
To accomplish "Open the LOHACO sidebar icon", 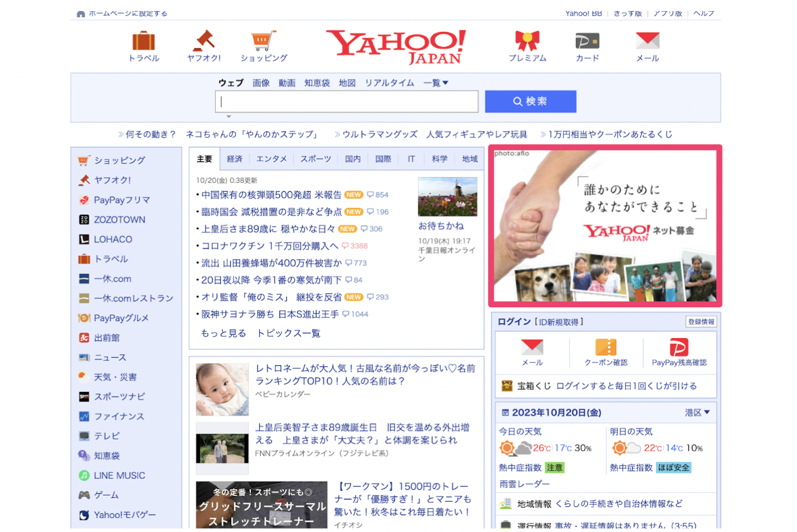I will pyautogui.click(x=84, y=239).
